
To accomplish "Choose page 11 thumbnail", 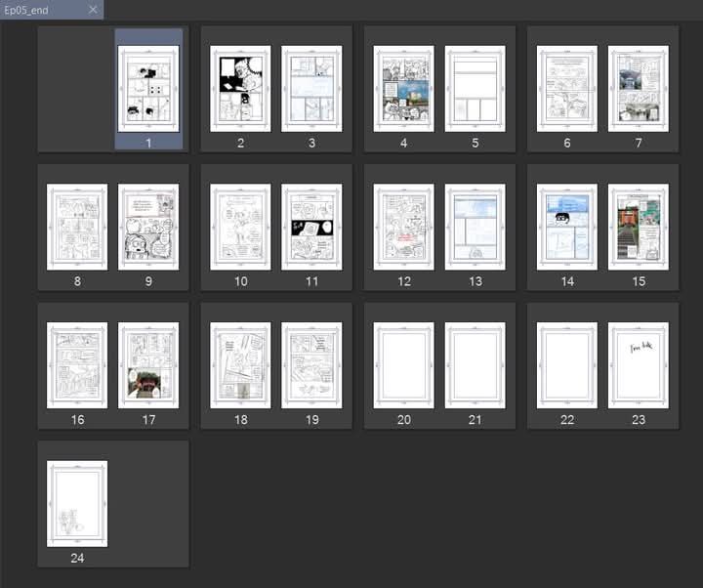I will [311, 227].
